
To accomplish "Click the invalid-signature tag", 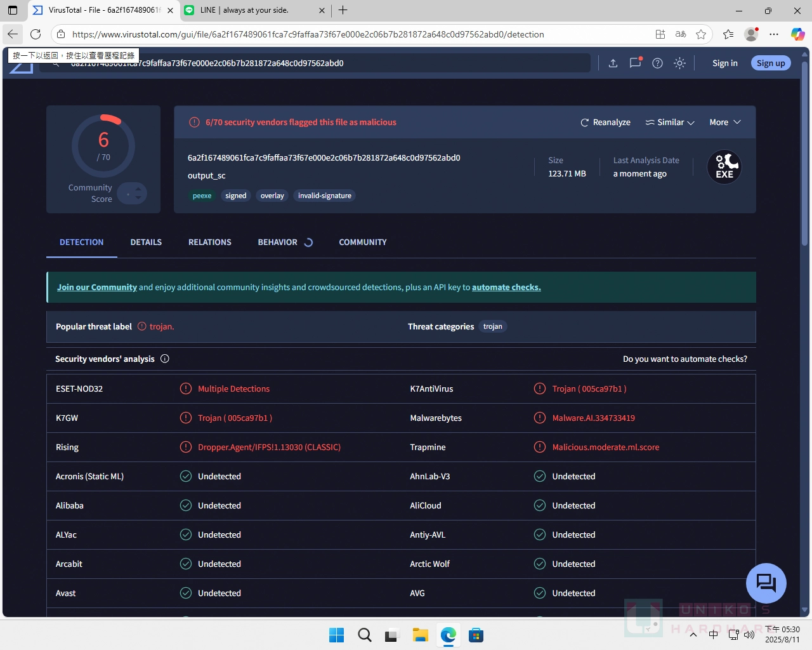I will [x=324, y=196].
